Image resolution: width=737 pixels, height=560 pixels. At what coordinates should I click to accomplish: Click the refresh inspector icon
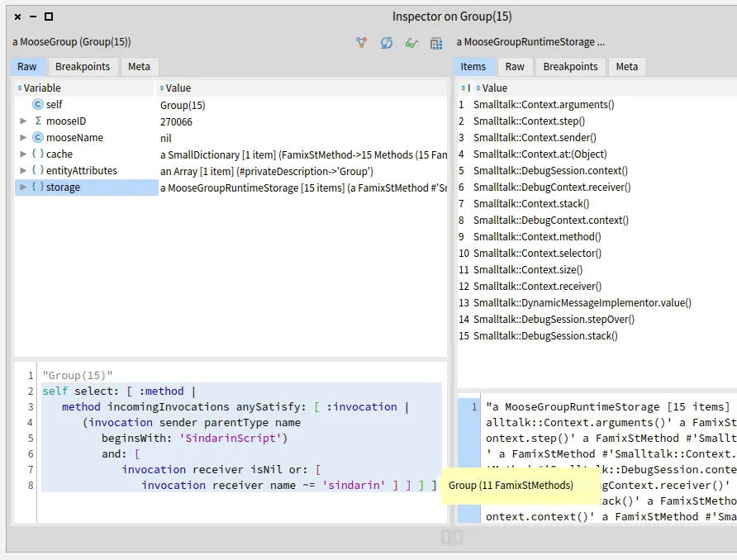387,43
